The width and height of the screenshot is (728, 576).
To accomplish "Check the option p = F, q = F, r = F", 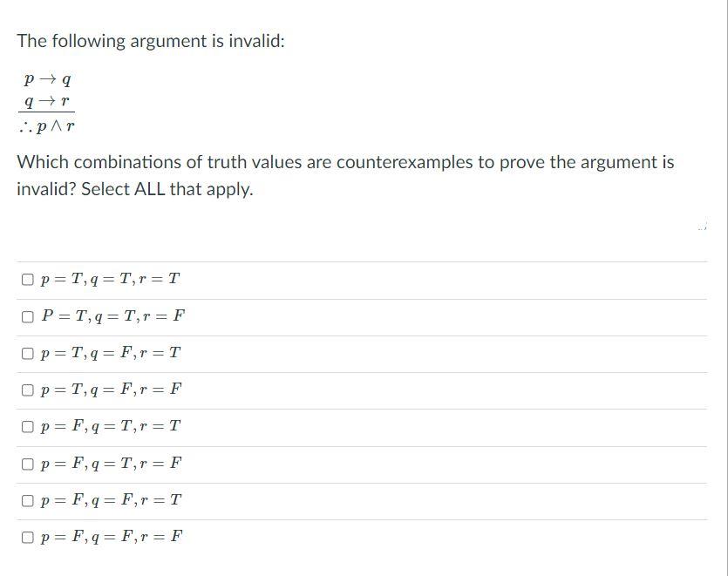I will [x=27, y=537].
